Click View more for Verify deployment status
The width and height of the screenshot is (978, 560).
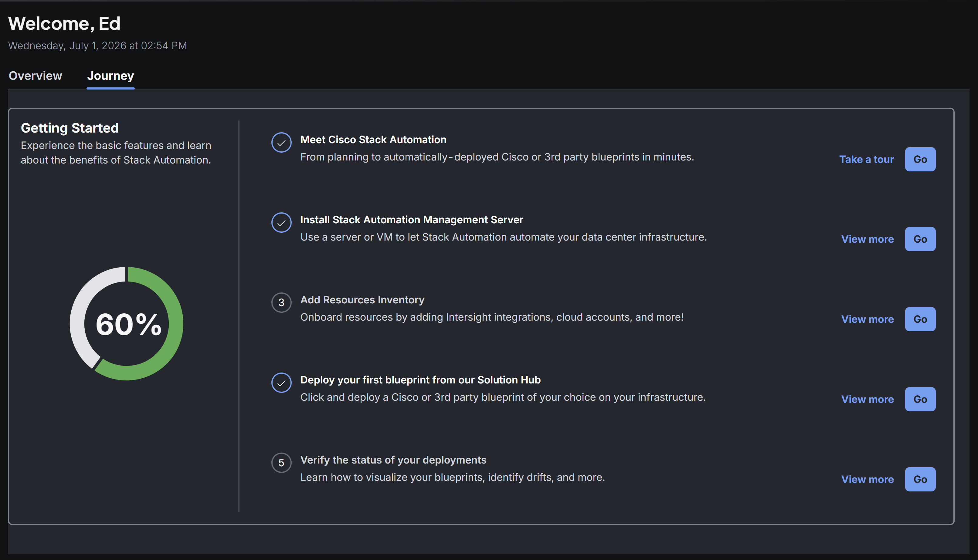pyautogui.click(x=867, y=479)
